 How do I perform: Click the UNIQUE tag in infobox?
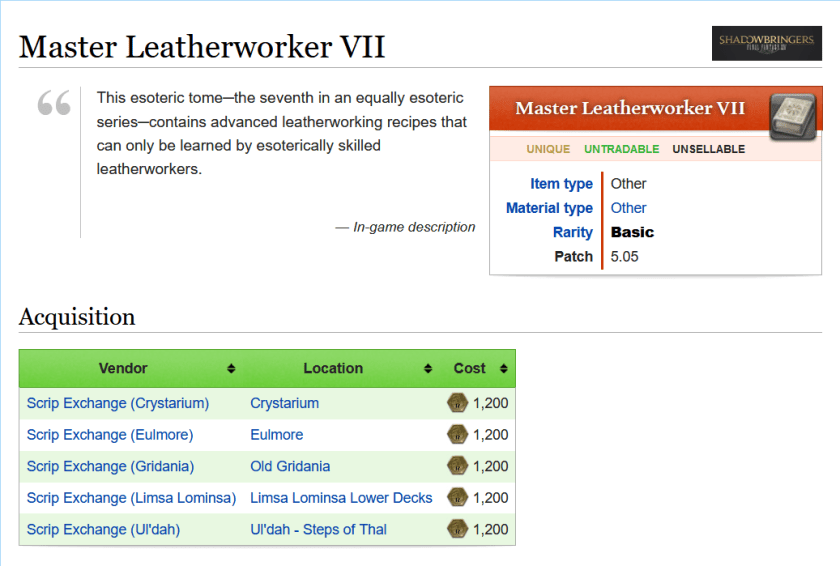coord(548,149)
